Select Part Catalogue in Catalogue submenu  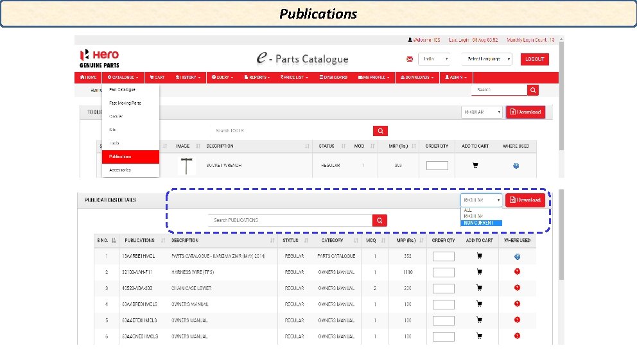pyautogui.click(x=130, y=89)
